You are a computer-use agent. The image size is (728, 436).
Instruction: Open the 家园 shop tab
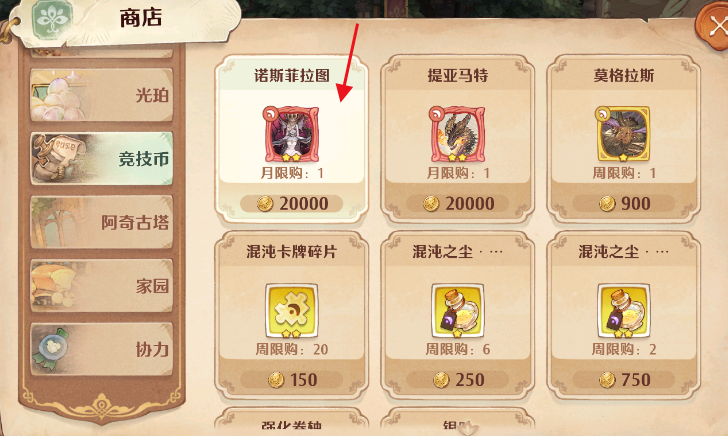click(102, 286)
